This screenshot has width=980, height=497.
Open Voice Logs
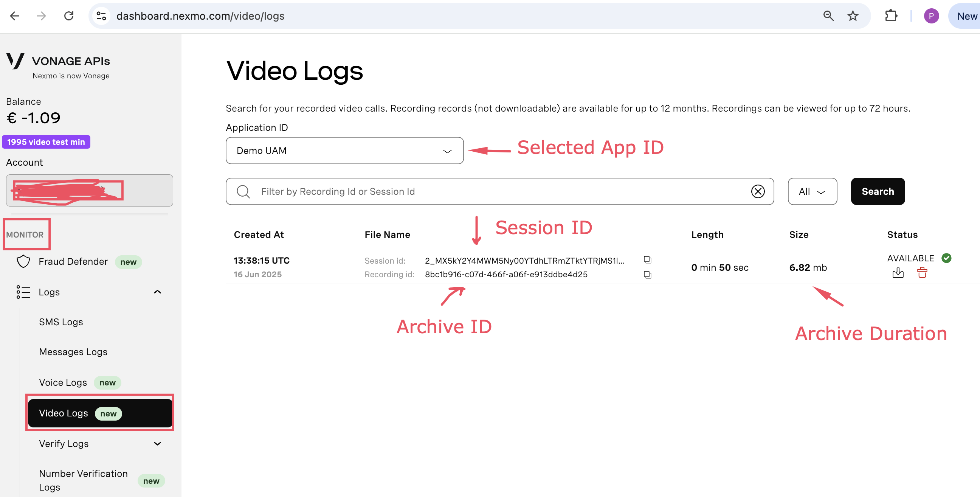coord(63,382)
